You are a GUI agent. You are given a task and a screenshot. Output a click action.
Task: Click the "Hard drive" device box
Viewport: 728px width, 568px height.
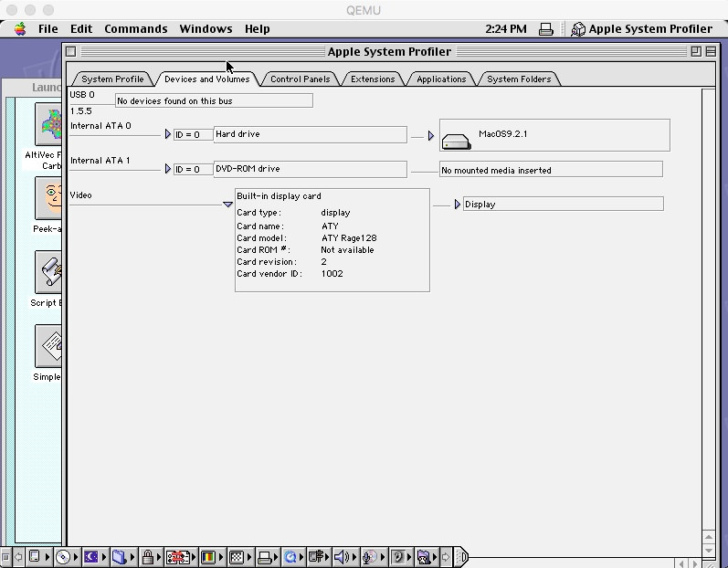[x=311, y=134]
